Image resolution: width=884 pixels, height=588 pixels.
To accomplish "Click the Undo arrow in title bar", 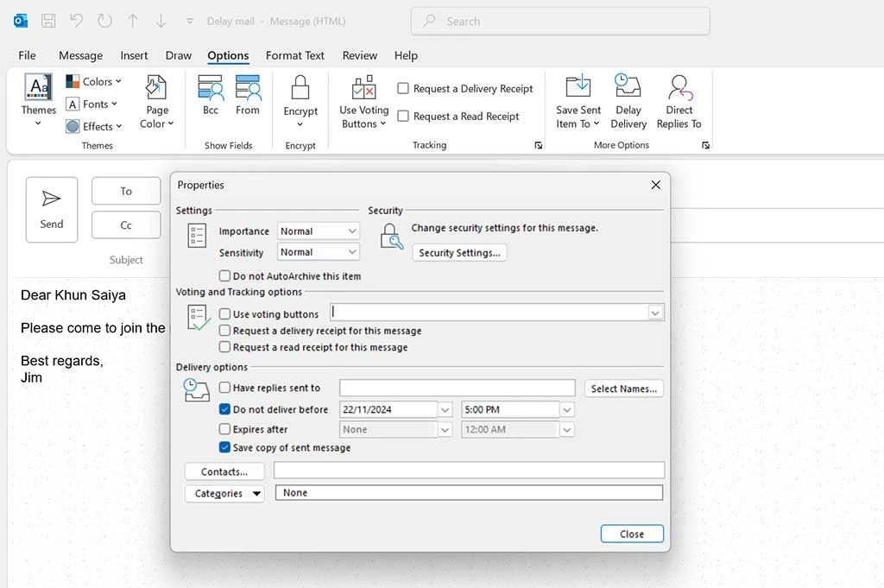I will (x=76, y=22).
